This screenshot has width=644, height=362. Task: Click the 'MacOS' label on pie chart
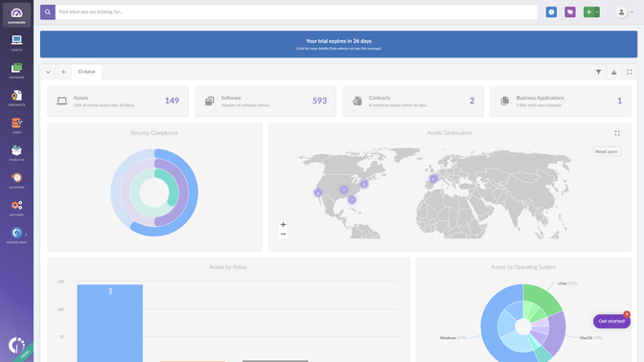(x=586, y=338)
